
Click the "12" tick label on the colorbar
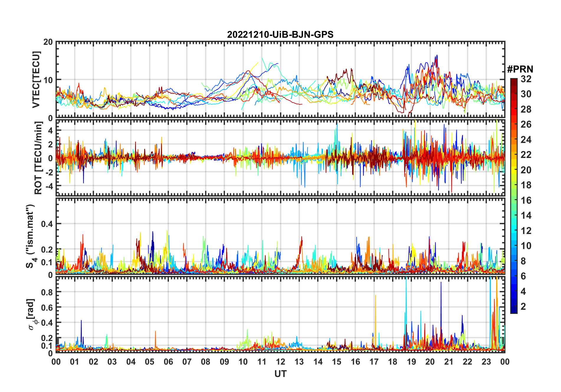[526, 231]
